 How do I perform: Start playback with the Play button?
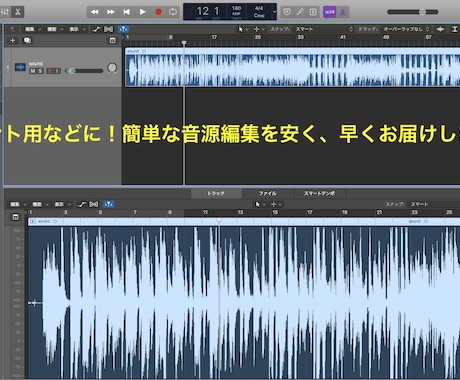click(x=143, y=12)
